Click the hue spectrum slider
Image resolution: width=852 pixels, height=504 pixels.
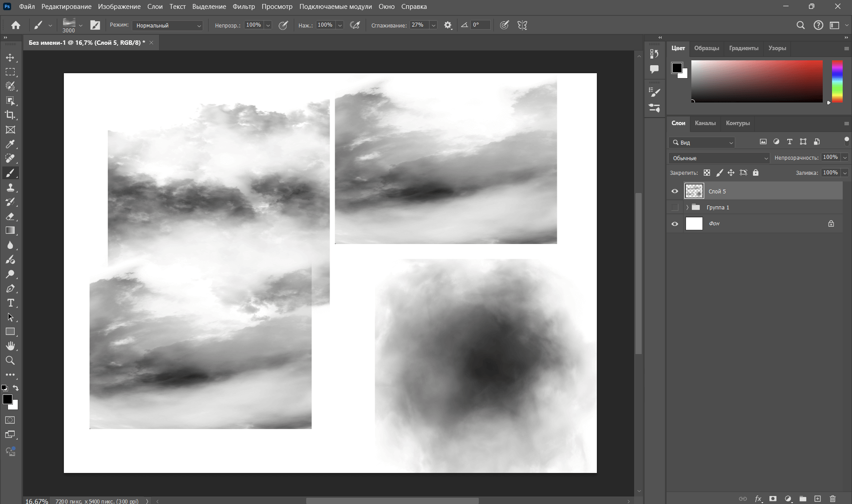[x=837, y=82]
